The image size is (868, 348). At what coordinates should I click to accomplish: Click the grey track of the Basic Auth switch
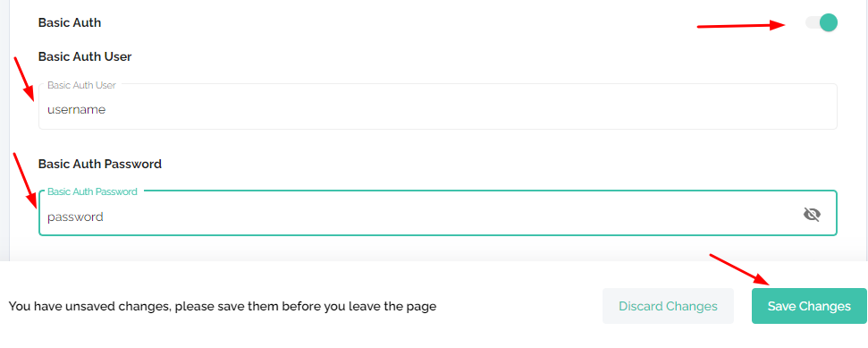[x=812, y=22]
